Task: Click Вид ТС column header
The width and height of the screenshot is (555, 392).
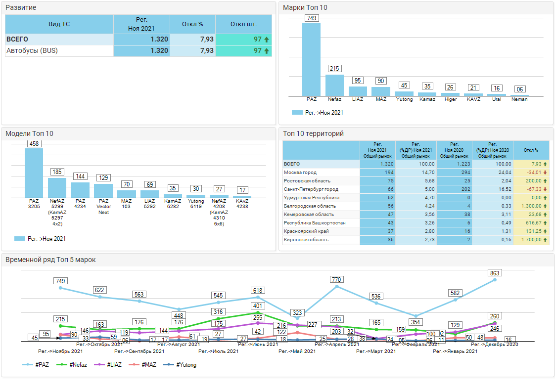Action: (x=59, y=24)
